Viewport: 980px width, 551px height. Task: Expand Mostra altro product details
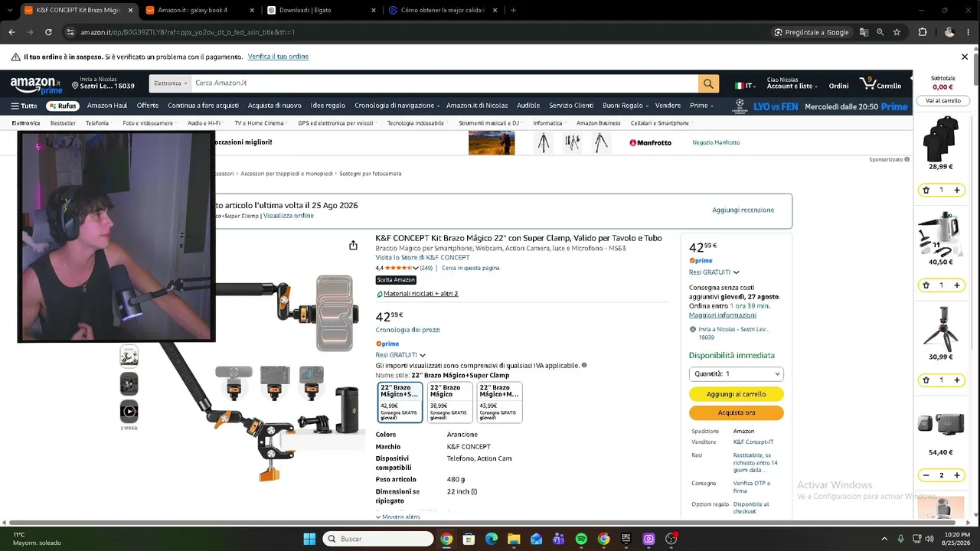(x=397, y=517)
